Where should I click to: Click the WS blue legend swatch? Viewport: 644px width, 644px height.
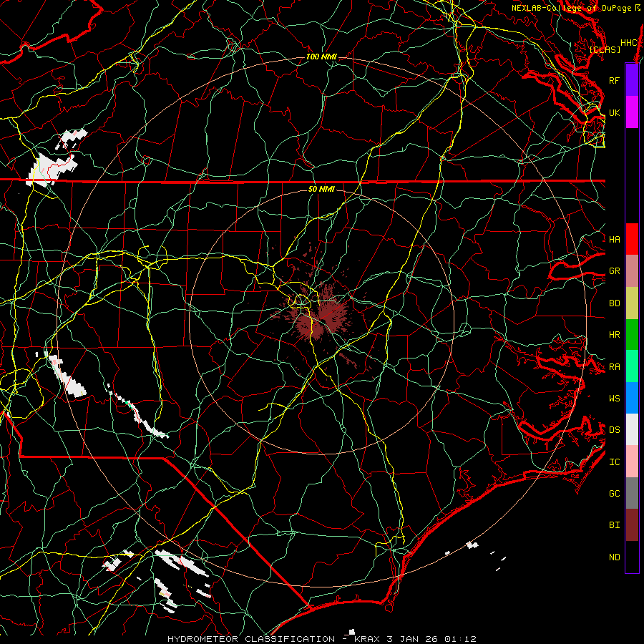pos(632,398)
